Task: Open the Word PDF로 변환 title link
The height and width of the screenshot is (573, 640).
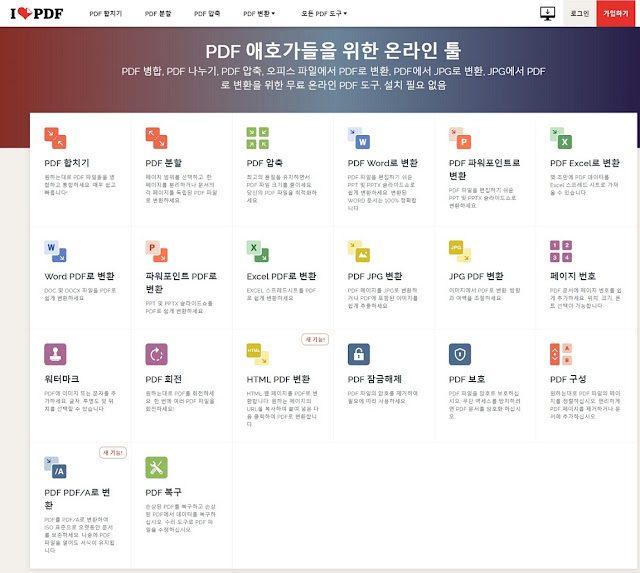Action: [80, 276]
